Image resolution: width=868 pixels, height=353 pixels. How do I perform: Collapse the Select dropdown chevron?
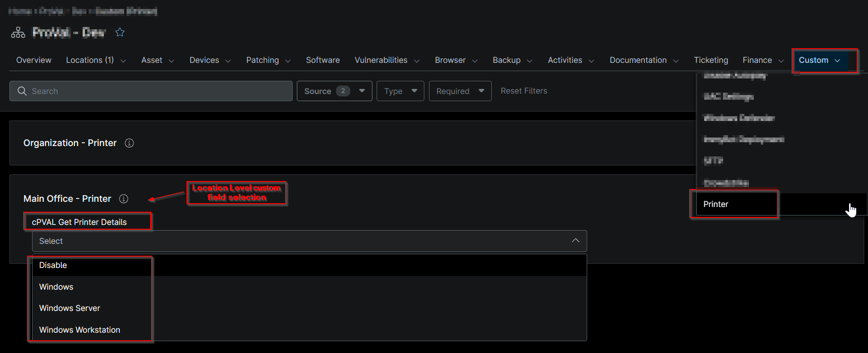pos(575,241)
